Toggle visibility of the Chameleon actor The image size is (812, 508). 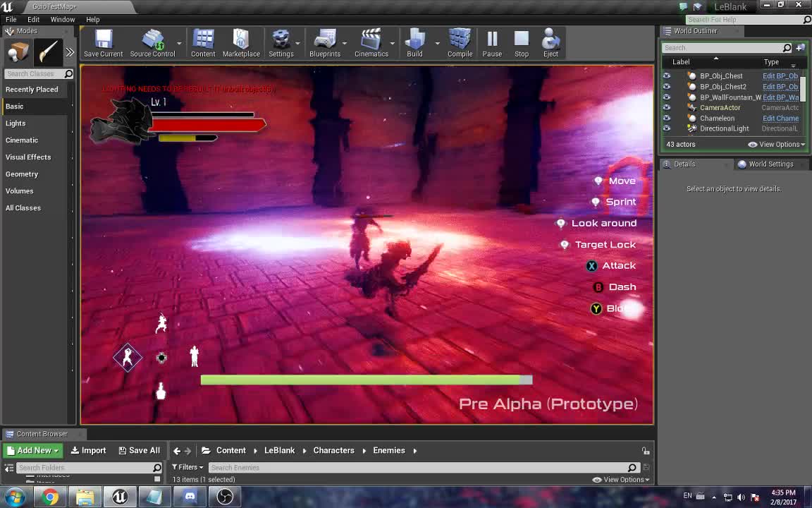[x=666, y=118]
